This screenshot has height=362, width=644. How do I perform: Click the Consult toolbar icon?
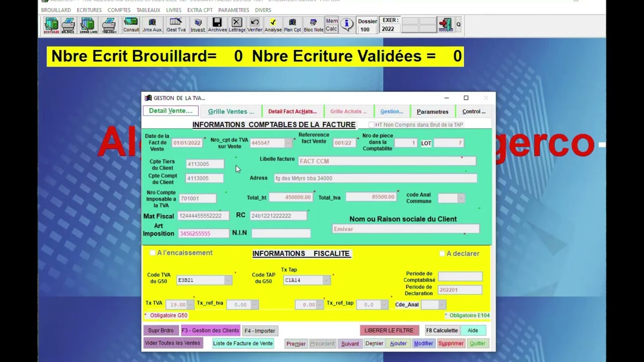[x=131, y=25]
